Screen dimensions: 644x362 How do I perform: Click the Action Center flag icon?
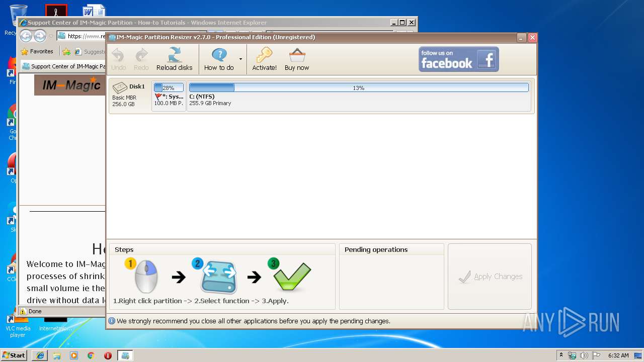pos(596,355)
